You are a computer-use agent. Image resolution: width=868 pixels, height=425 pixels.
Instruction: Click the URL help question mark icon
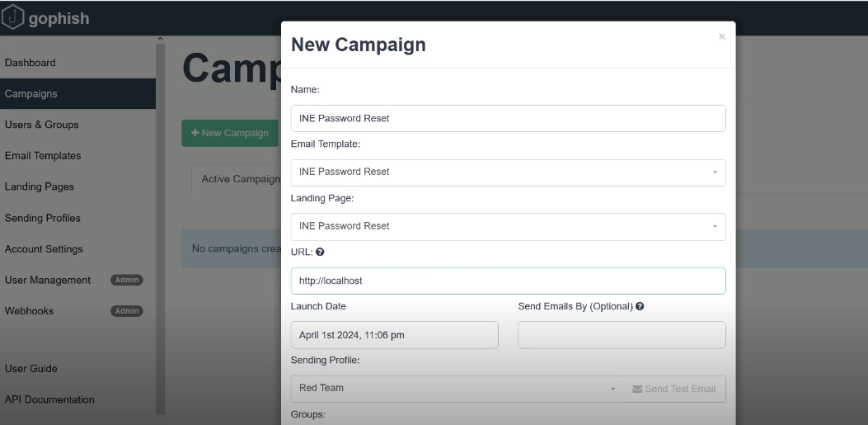tap(318, 252)
